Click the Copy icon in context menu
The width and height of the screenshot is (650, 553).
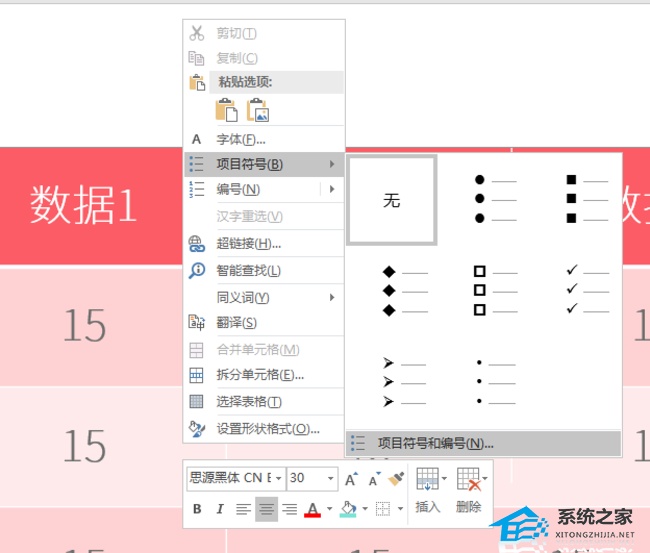pos(196,58)
